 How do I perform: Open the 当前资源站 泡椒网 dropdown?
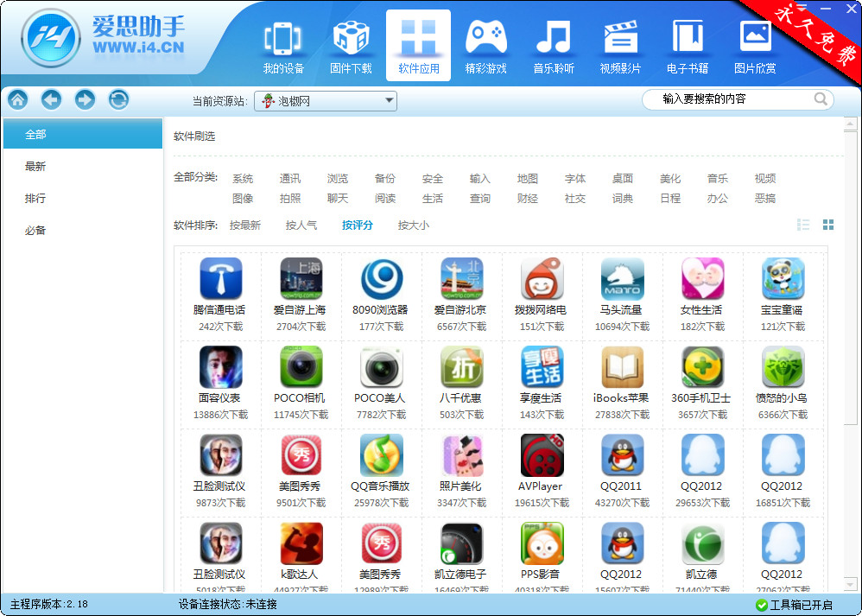[326, 101]
